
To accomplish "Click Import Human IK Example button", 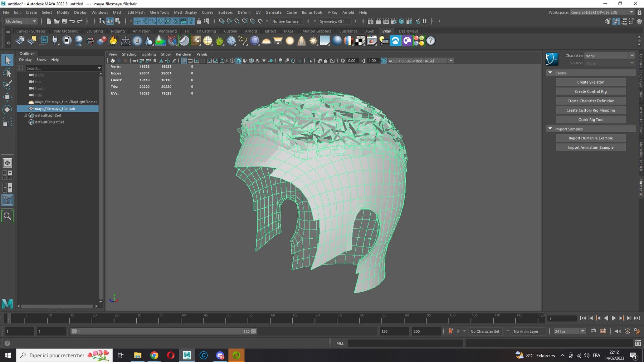I will [x=591, y=138].
